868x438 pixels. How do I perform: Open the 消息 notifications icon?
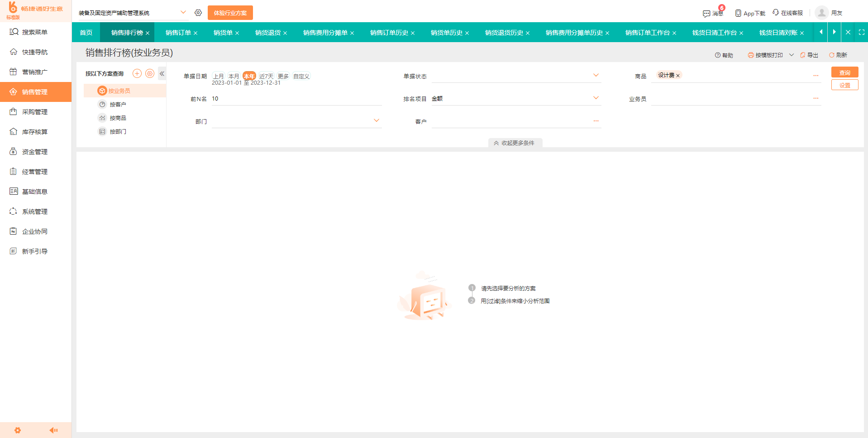coord(706,14)
